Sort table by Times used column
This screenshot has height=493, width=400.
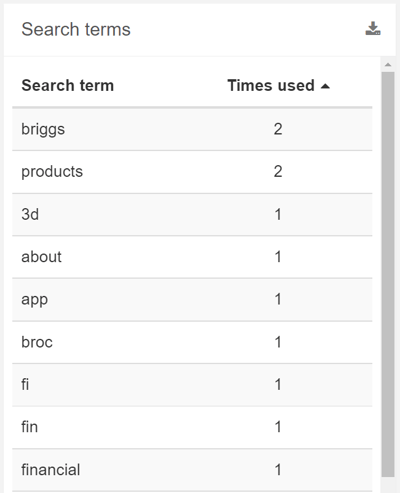271,85
